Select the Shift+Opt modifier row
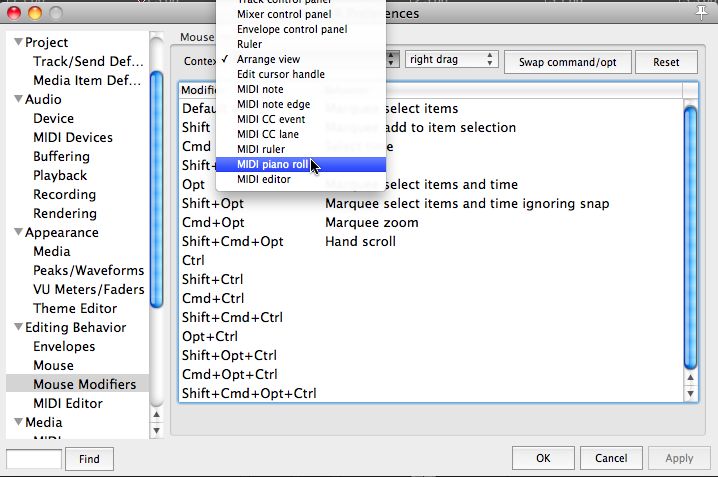718x477 pixels. pyautogui.click(x=430, y=203)
